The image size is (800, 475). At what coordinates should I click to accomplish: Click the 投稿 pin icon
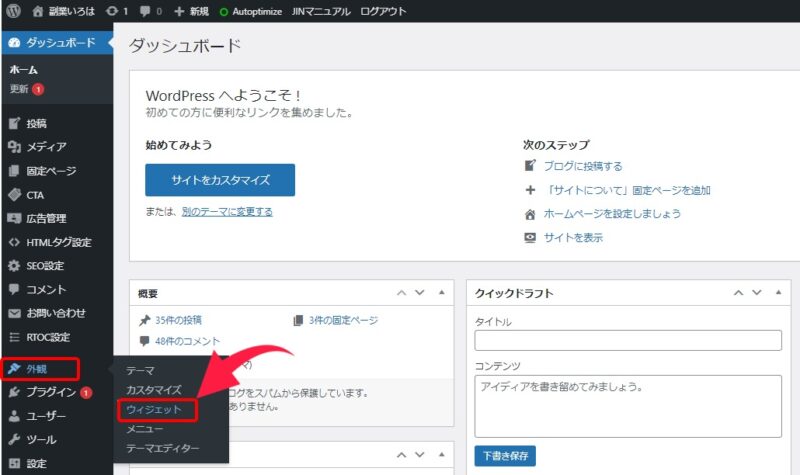pyautogui.click(x=14, y=123)
